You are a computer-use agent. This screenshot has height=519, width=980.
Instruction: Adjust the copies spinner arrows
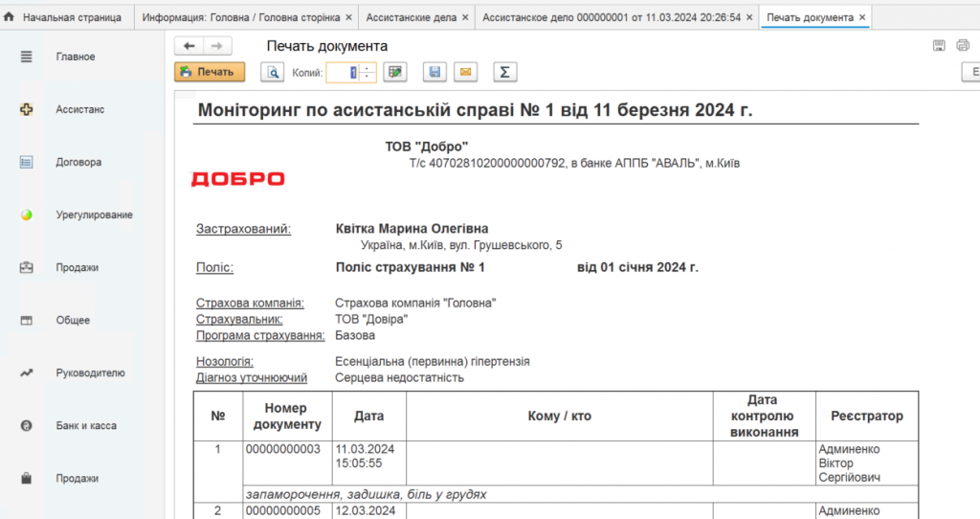(368, 72)
